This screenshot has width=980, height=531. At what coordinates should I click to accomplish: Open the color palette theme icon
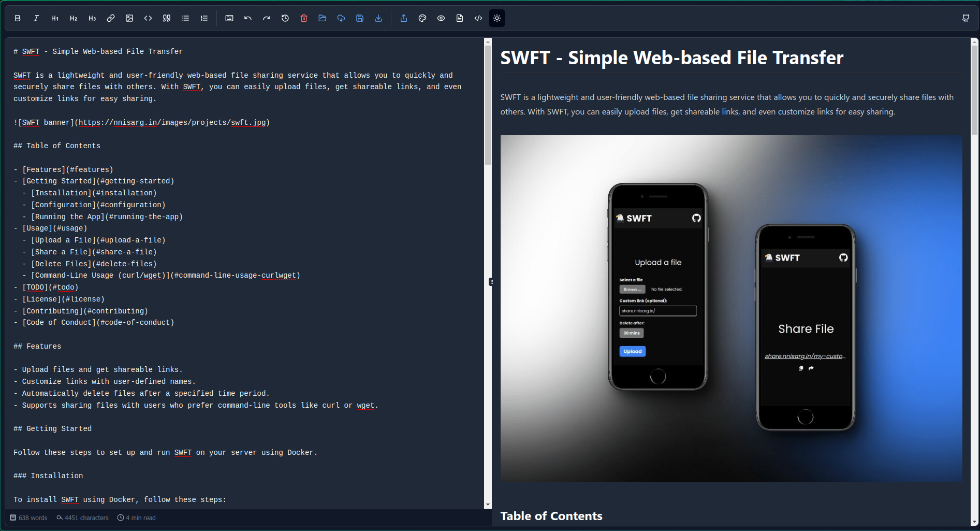[x=422, y=18]
